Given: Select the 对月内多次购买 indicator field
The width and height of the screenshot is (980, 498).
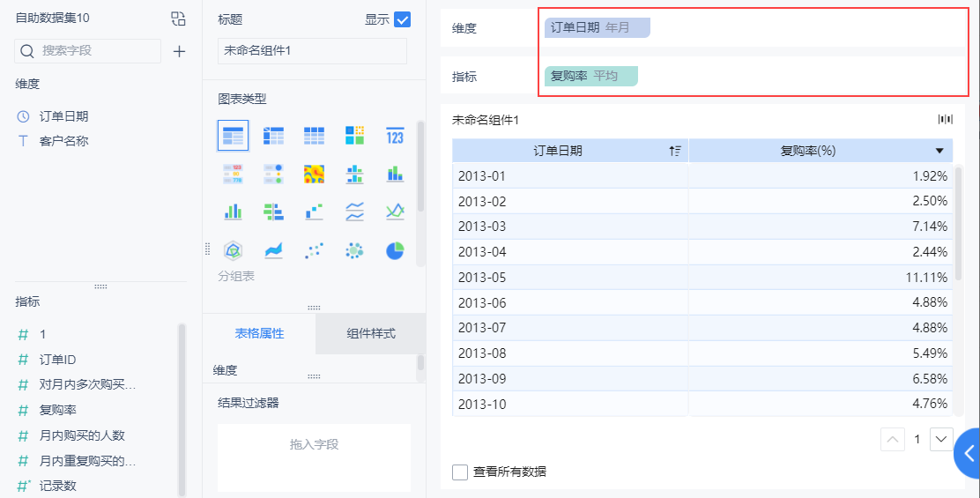Looking at the screenshot, I should point(87,385).
